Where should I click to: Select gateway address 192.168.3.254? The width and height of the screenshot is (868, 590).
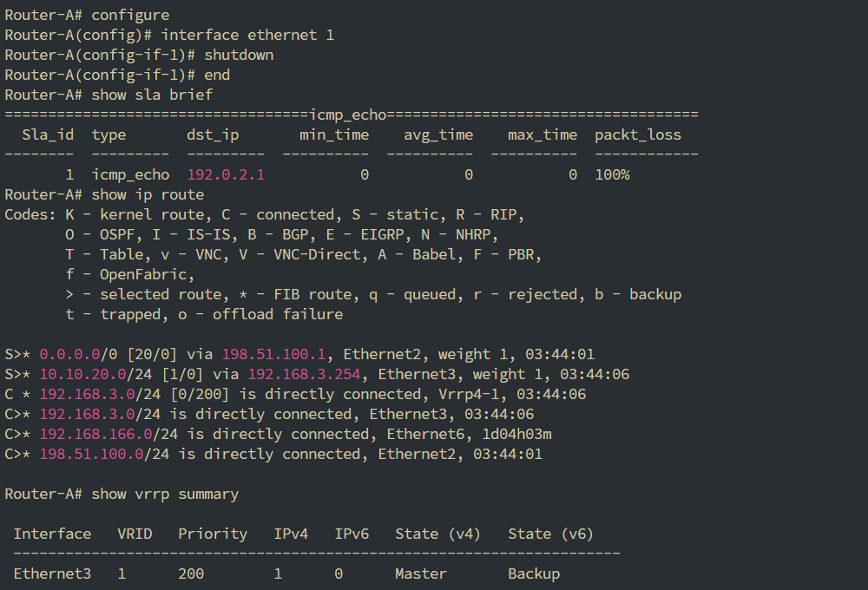point(305,374)
